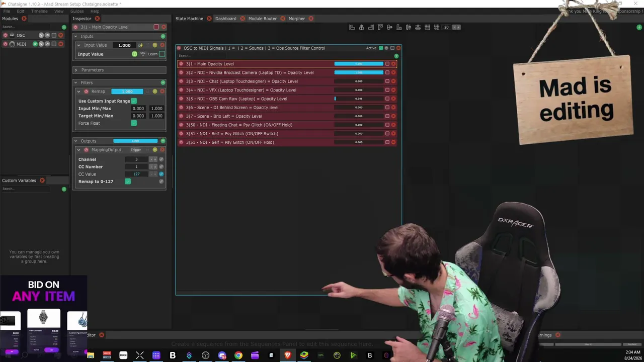644x362 pixels.
Task: Toggle the Force Float checkbox
Action: pos(134,123)
